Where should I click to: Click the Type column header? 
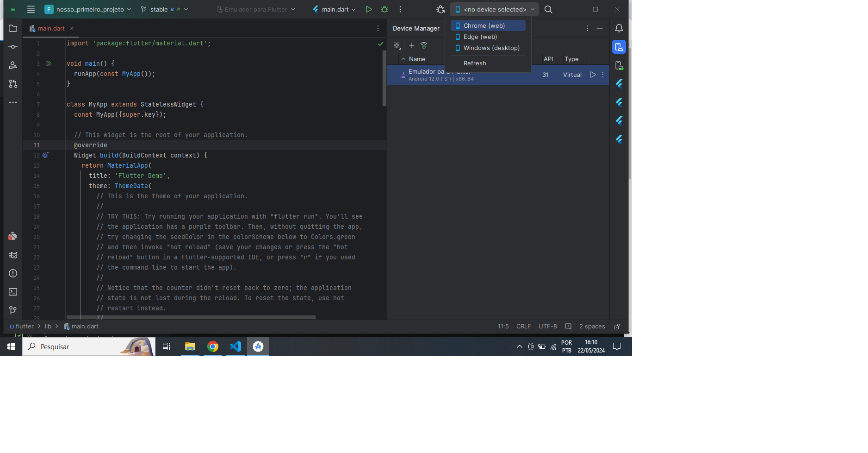(x=571, y=59)
